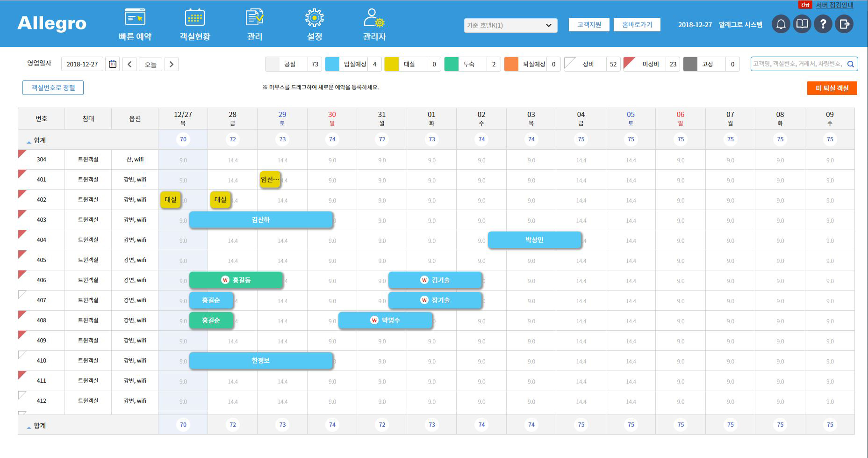Open 객실현황 room status menu
This screenshot has width=868, height=458.
(x=195, y=25)
